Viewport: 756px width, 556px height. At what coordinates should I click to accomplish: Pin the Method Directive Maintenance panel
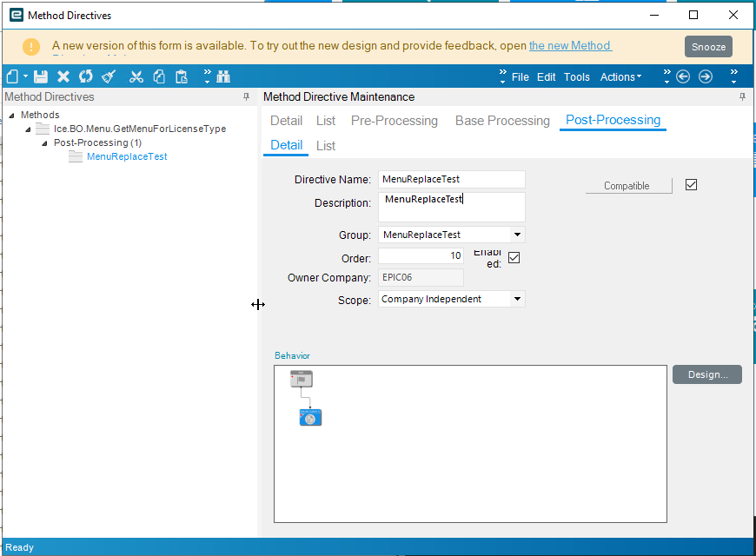point(742,97)
